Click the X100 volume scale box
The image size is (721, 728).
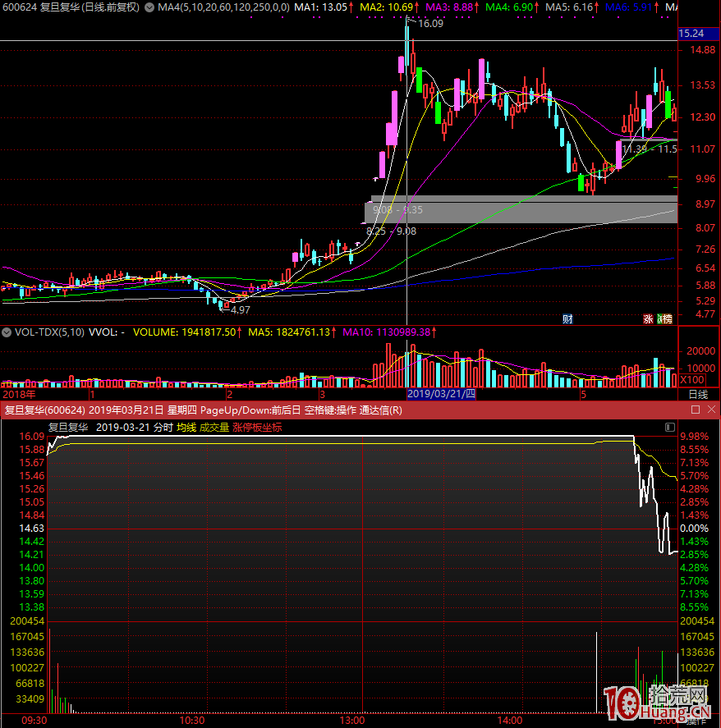[x=692, y=380]
